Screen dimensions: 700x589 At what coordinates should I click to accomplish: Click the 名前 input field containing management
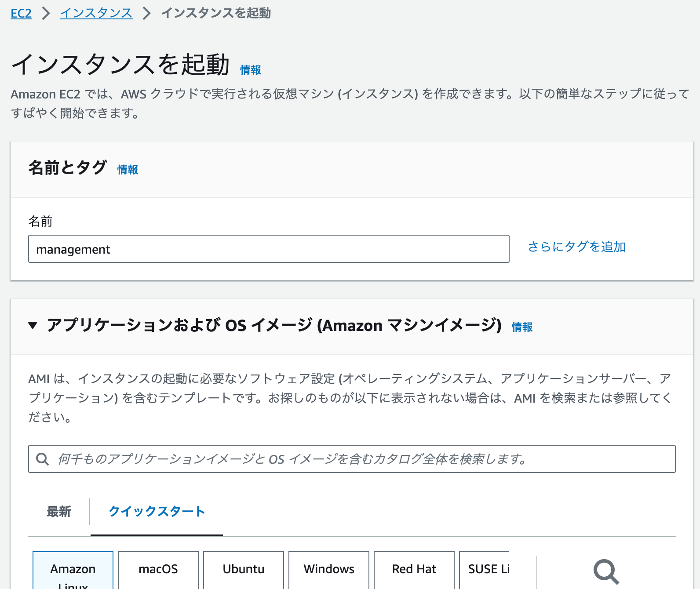[x=269, y=249]
